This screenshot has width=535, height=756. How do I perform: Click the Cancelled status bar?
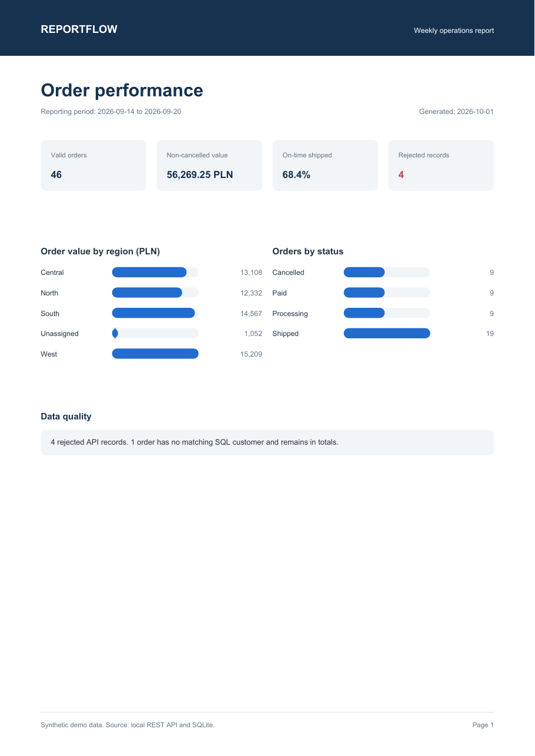pyautogui.click(x=364, y=273)
